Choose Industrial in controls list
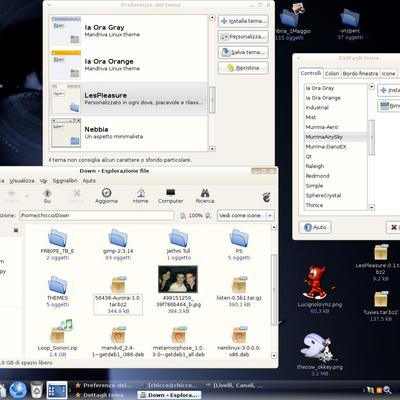 click(x=335, y=108)
